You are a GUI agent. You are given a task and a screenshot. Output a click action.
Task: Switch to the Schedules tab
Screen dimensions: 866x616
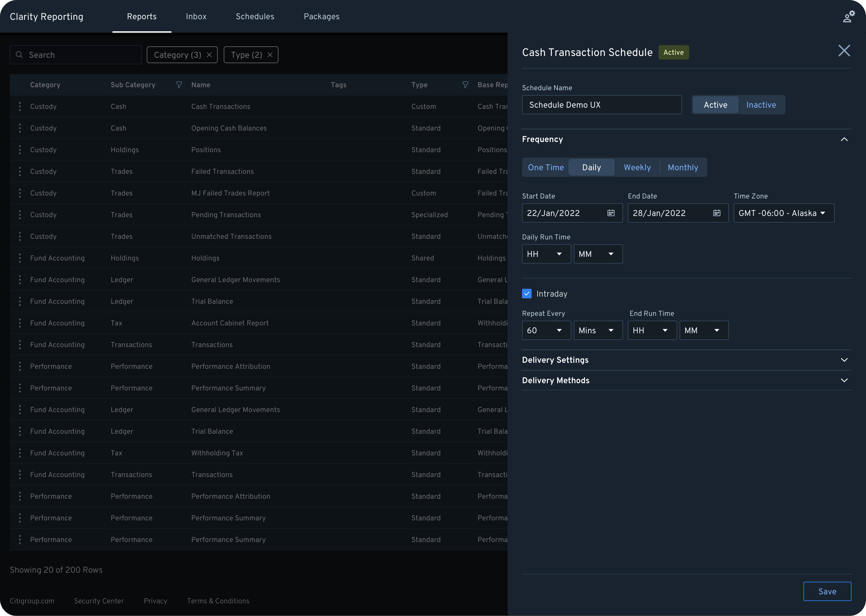[255, 17]
